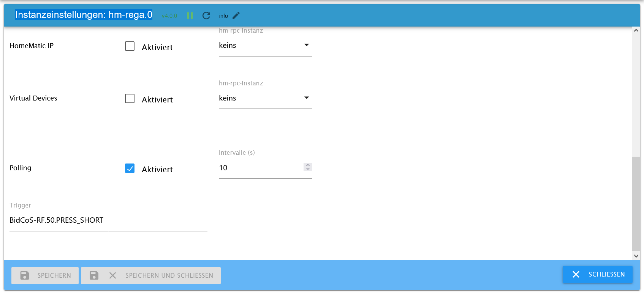The height and width of the screenshot is (294, 644).
Task: Click the Polling label
Action: pyautogui.click(x=21, y=168)
